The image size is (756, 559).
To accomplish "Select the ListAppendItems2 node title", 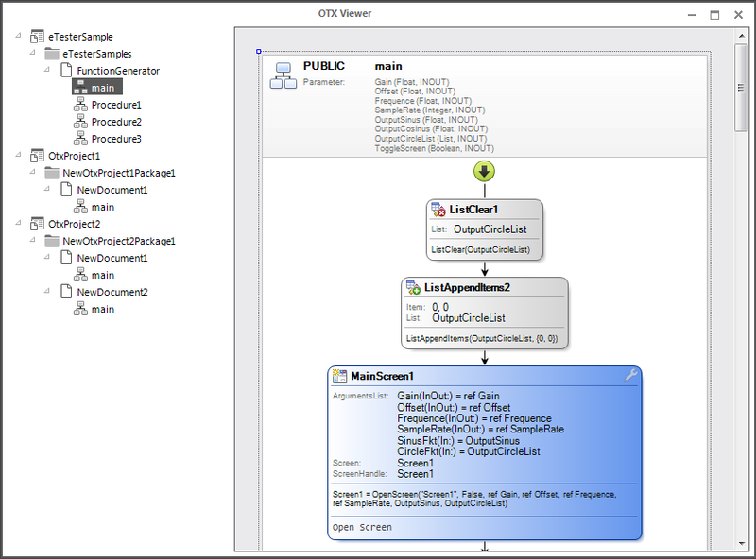I will (x=467, y=287).
